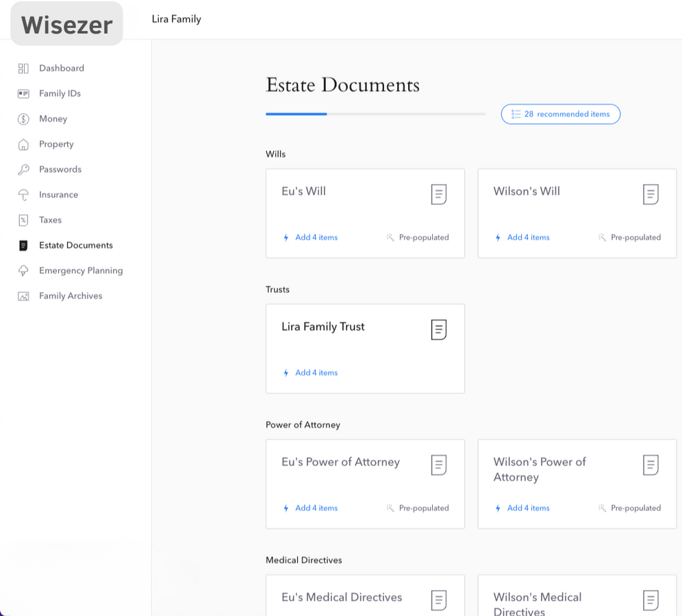Click the Lira Family header name
This screenshot has height=616, width=682.
[176, 19]
